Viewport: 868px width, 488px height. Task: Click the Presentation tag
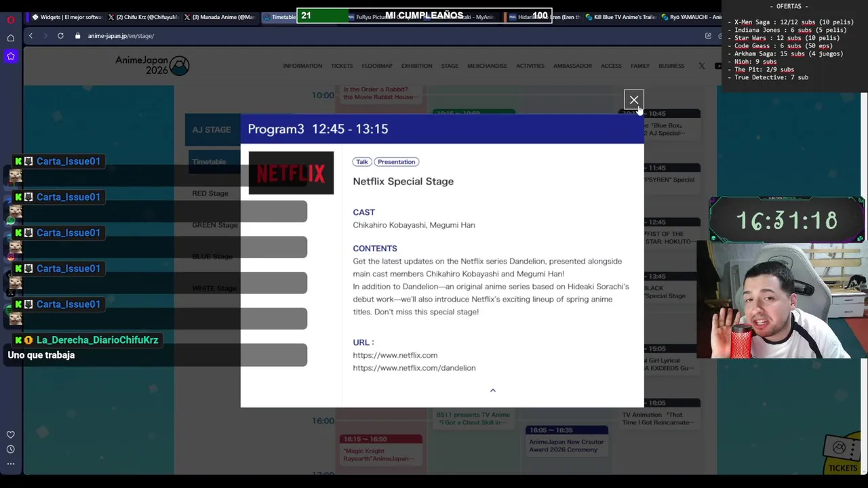pyautogui.click(x=397, y=162)
